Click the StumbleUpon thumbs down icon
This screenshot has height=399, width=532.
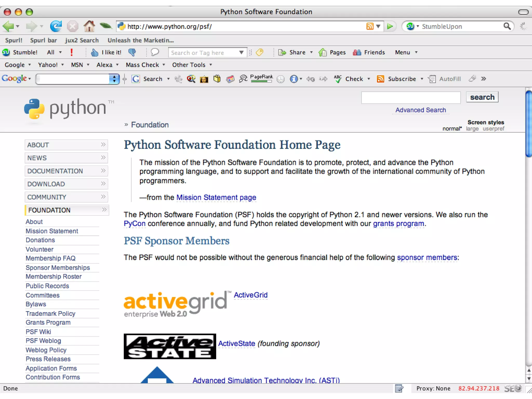(132, 52)
